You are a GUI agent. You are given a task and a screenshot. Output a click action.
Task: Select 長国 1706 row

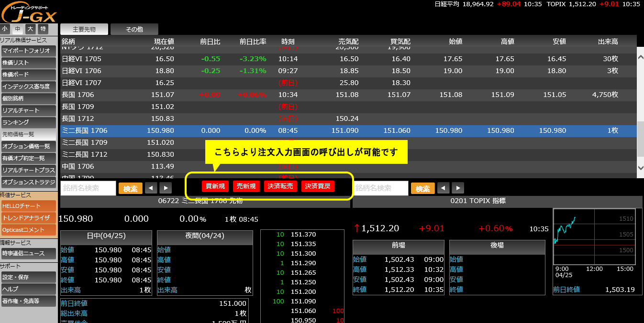click(x=348, y=95)
